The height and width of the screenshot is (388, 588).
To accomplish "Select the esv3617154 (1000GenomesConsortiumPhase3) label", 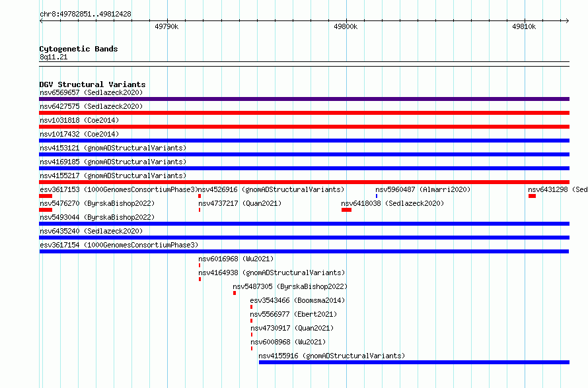I will (x=119, y=245).
